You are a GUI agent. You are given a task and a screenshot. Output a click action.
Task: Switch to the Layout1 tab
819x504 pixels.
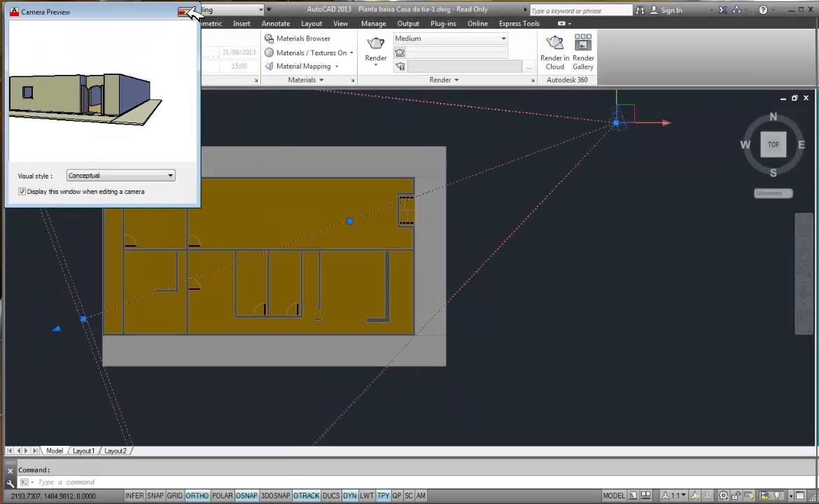(x=83, y=451)
